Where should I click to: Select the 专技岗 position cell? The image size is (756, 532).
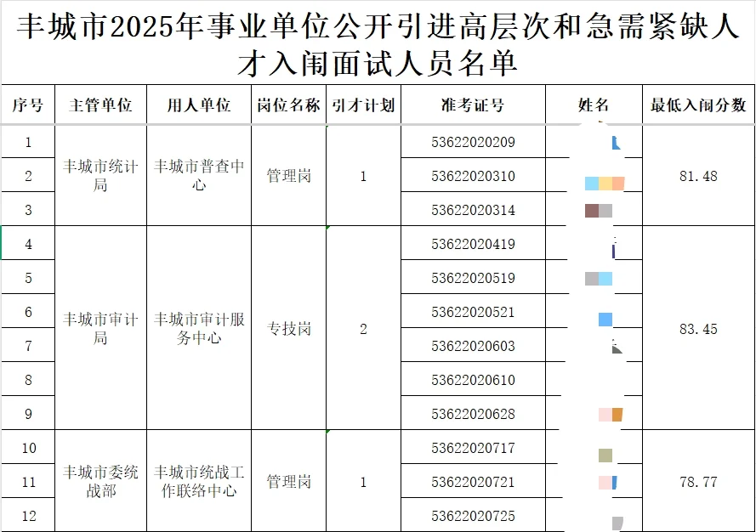[x=287, y=328]
